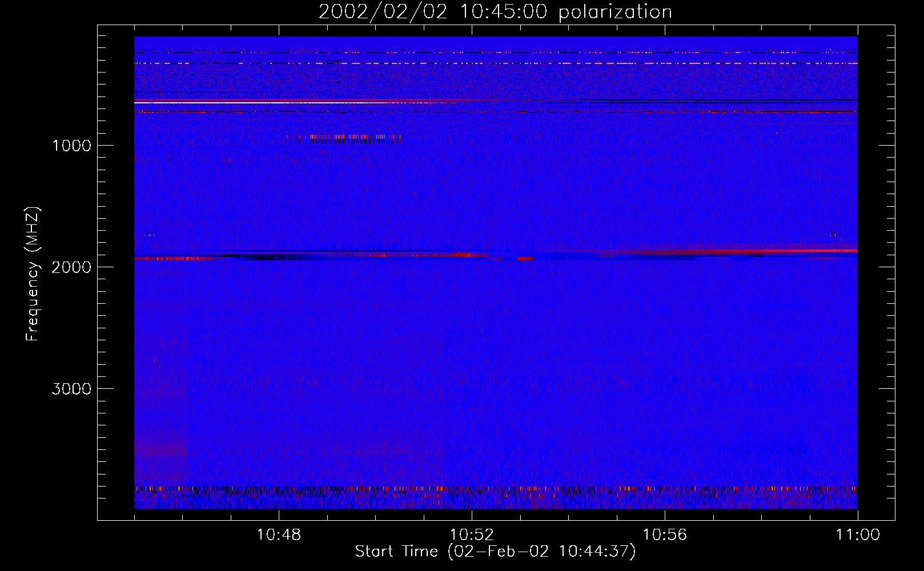Viewport: 924px width, 571px height.
Task: Click the 3000 frequency tick label
Action: tap(71, 389)
